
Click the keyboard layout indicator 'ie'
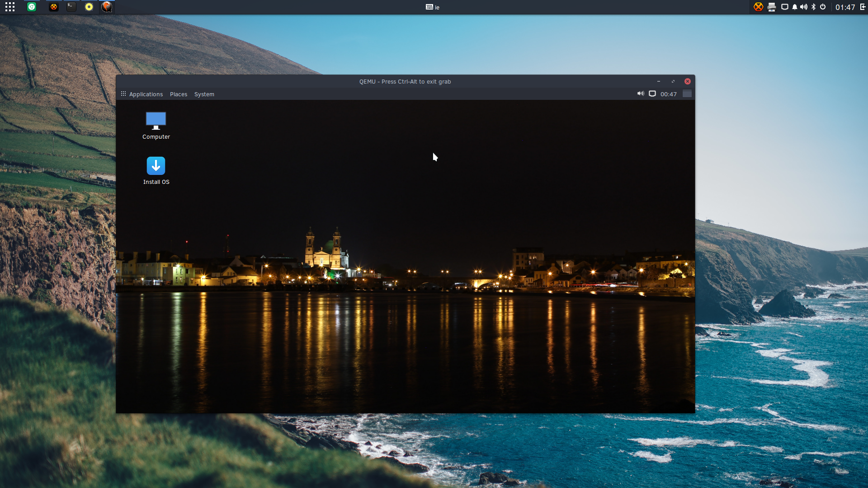coord(433,7)
